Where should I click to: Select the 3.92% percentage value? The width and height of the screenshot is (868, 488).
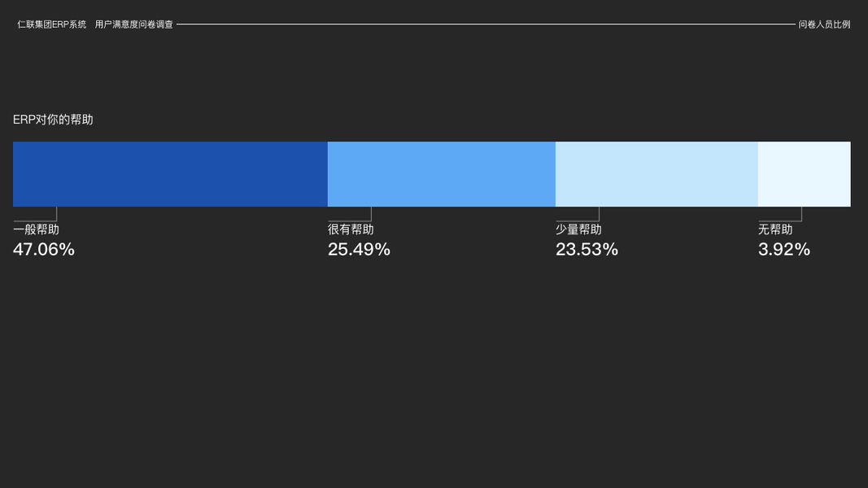[x=784, y=250]
